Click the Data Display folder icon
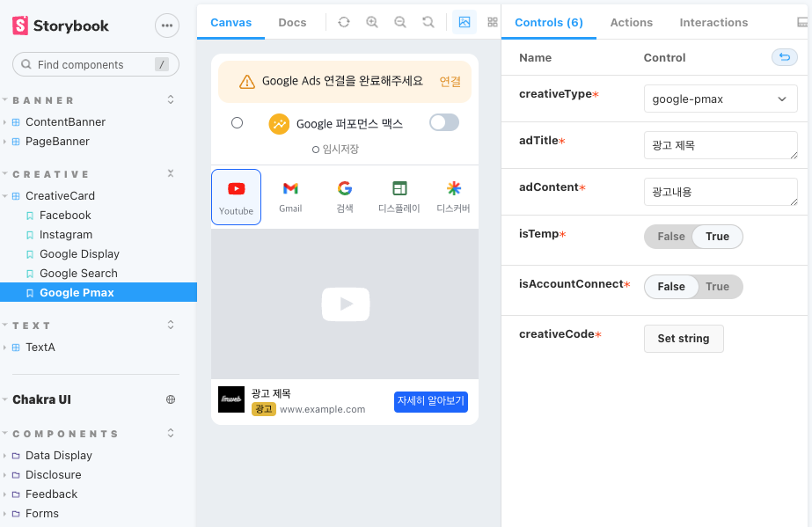This screenshot has height=527, width=812. [x=16, y=456]
